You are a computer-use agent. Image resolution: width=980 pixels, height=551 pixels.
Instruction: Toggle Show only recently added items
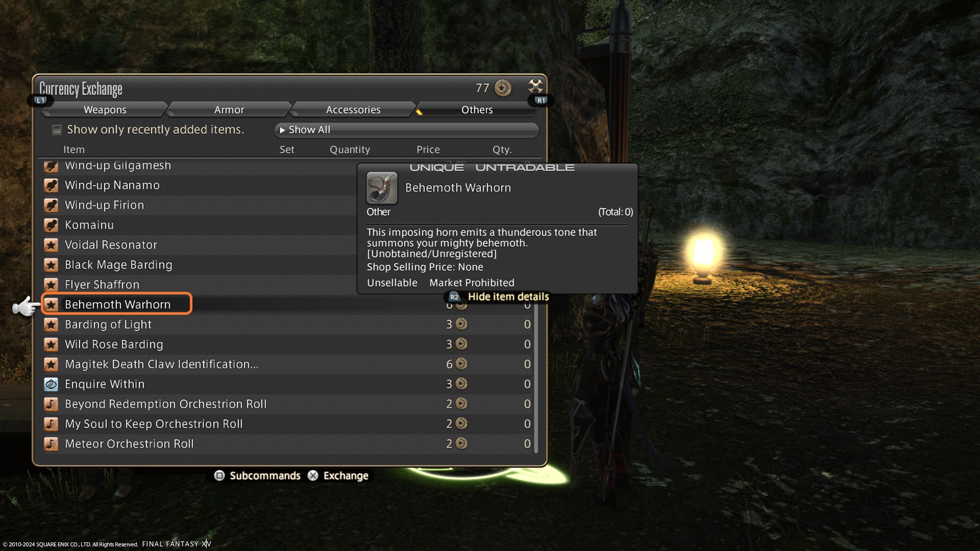(x=57, y=129)
